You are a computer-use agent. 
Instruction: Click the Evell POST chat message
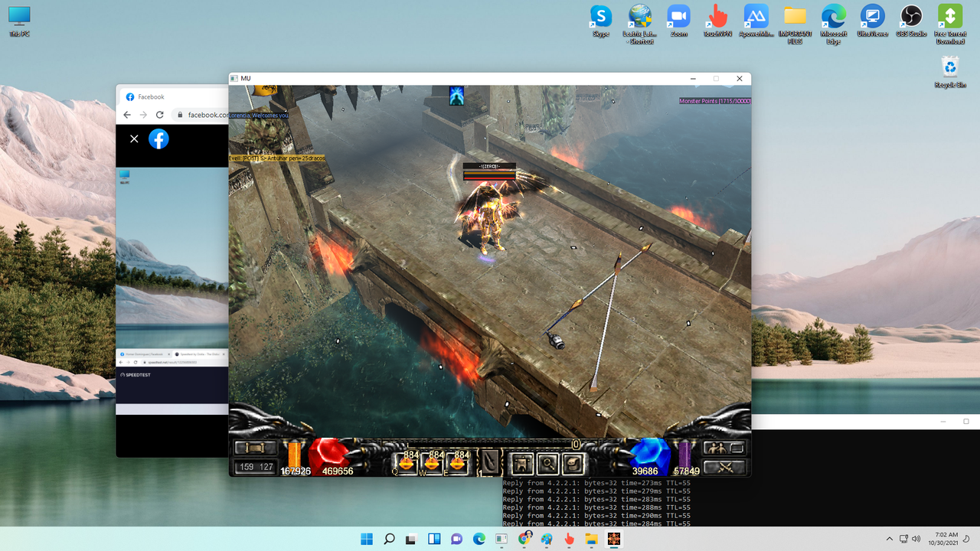point(276,158)
